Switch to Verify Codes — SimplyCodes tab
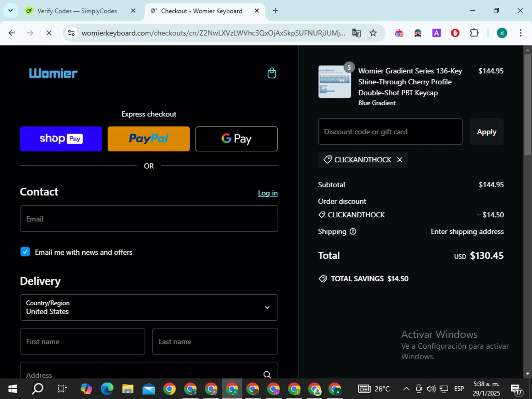Viewport: 532px width, 399px height. click(77, 11)
